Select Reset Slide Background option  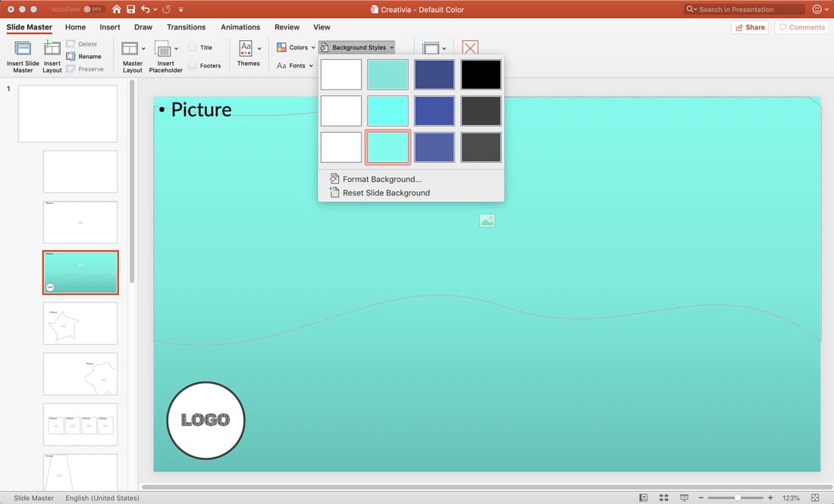click(x=386, y=193)
